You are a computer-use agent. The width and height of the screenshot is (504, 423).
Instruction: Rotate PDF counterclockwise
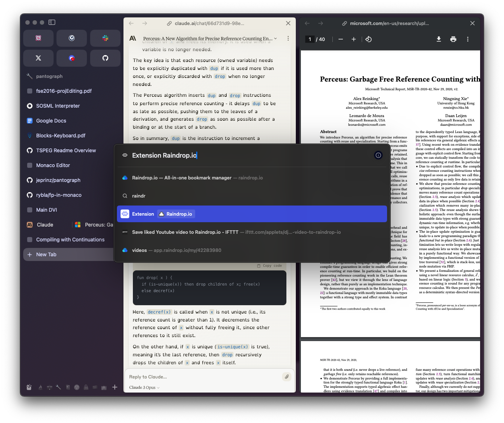pos(369,39)
